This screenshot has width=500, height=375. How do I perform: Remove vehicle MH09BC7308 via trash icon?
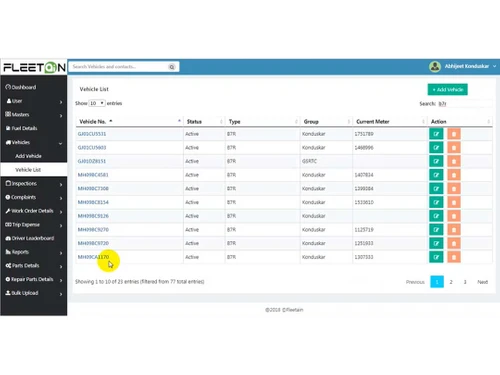(x=454, y=189)
